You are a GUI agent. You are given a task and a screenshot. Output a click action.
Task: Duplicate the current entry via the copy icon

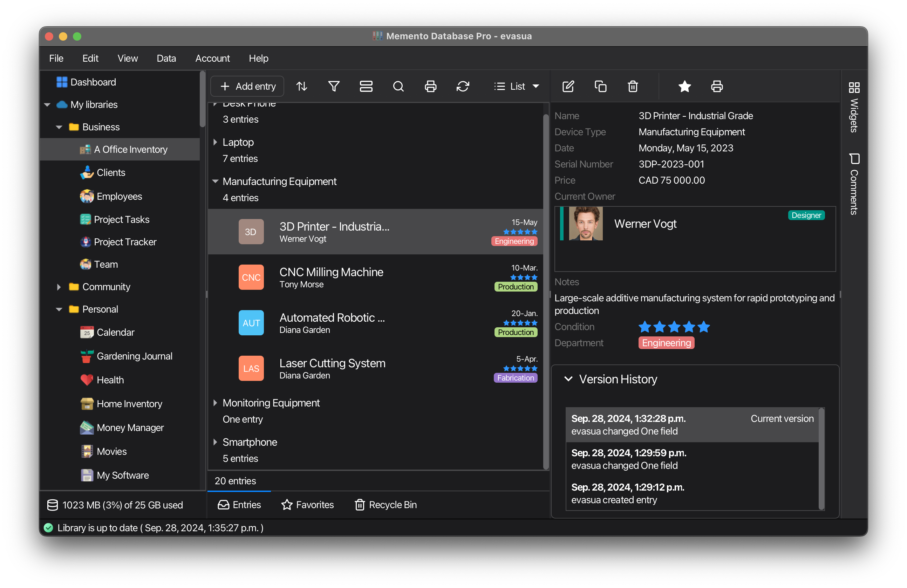600,86
